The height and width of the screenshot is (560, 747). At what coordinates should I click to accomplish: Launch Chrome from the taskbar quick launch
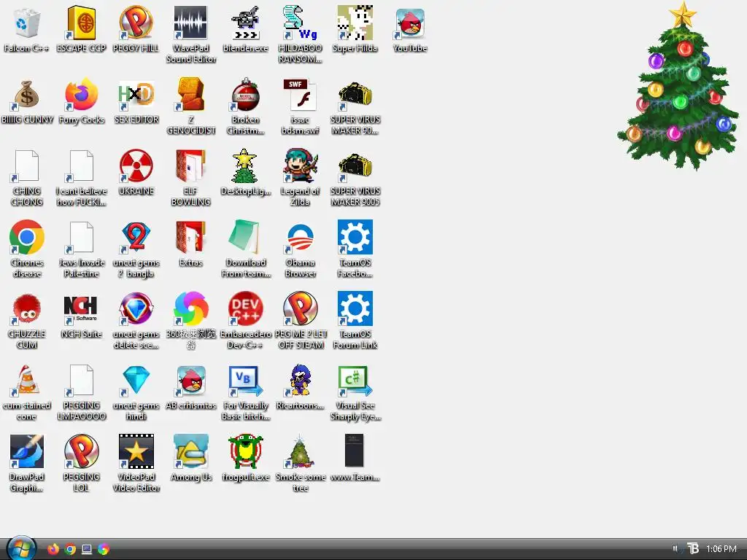(70, 549)
